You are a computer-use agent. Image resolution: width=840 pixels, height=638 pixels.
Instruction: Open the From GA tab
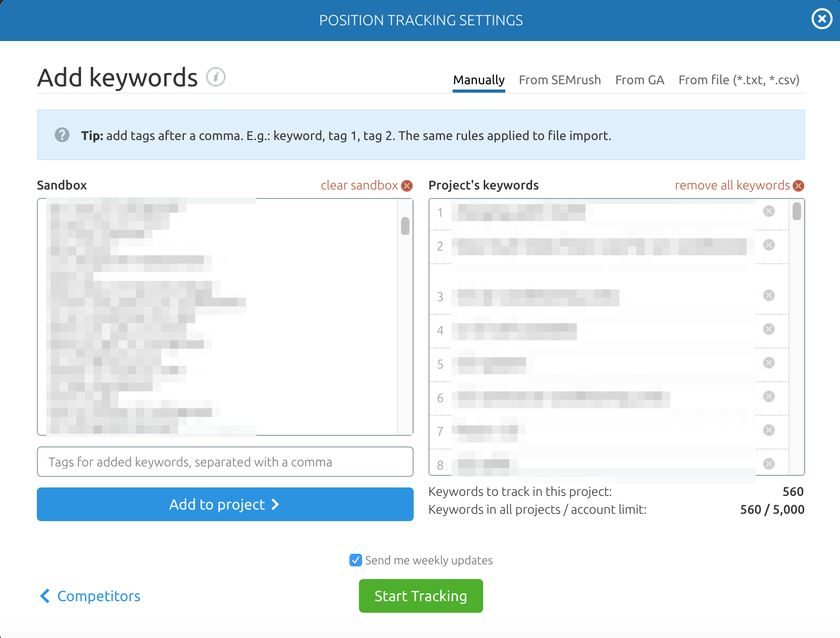click(x=640, y=80)
